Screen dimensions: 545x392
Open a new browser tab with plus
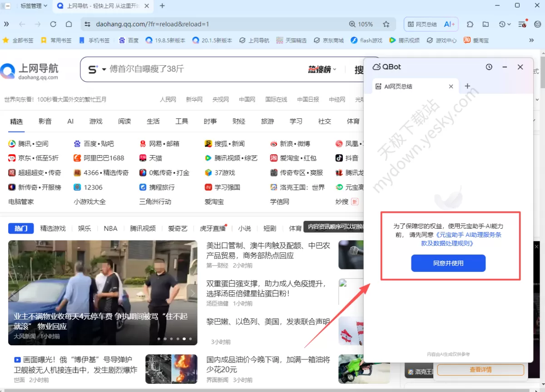[162, 6]
